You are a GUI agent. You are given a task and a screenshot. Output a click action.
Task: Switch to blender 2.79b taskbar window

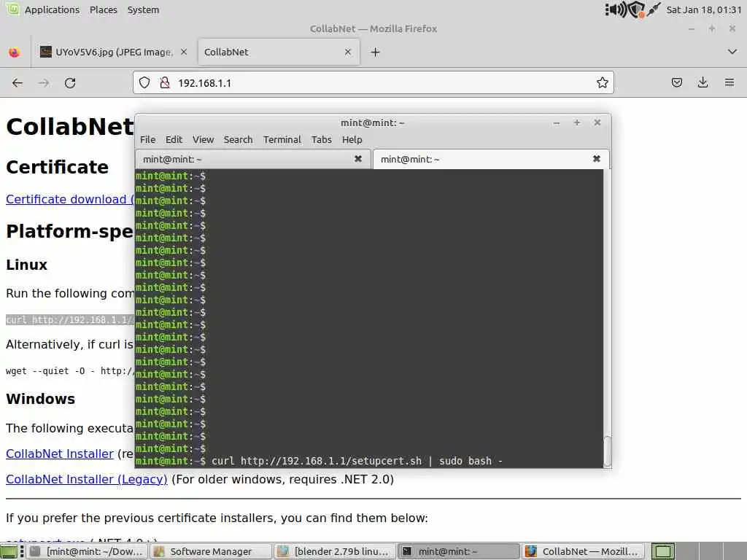point(335,551)
